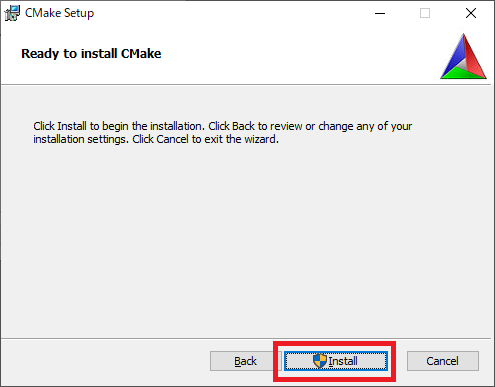Select the red face of CMake logo
The width and height of the screenshot is (495, 387).
pyautogui.click(x=475, y=58)
